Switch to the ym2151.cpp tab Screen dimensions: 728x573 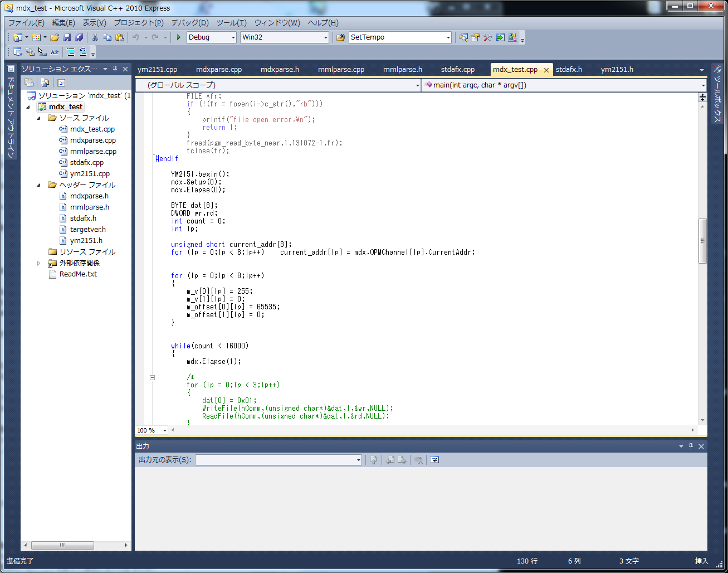pyautogui.click(x=158, y=70)
